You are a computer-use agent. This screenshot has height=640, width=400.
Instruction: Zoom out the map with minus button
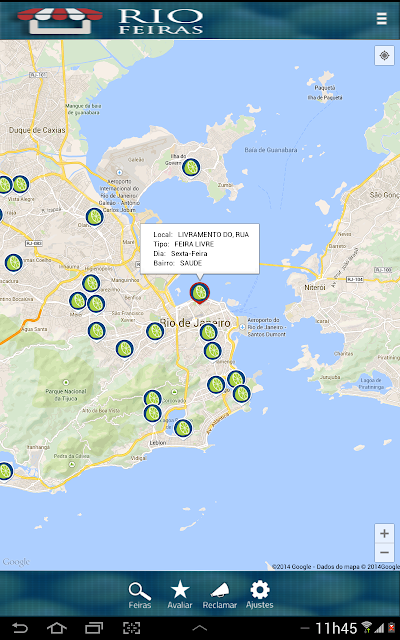click(384, 553)
